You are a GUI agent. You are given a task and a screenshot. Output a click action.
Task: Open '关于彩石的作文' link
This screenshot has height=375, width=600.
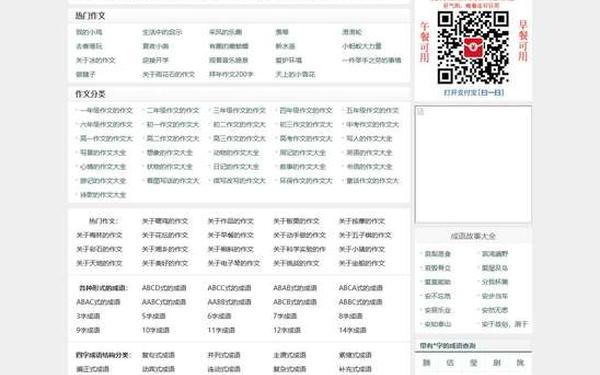click(x=99, y=249)
